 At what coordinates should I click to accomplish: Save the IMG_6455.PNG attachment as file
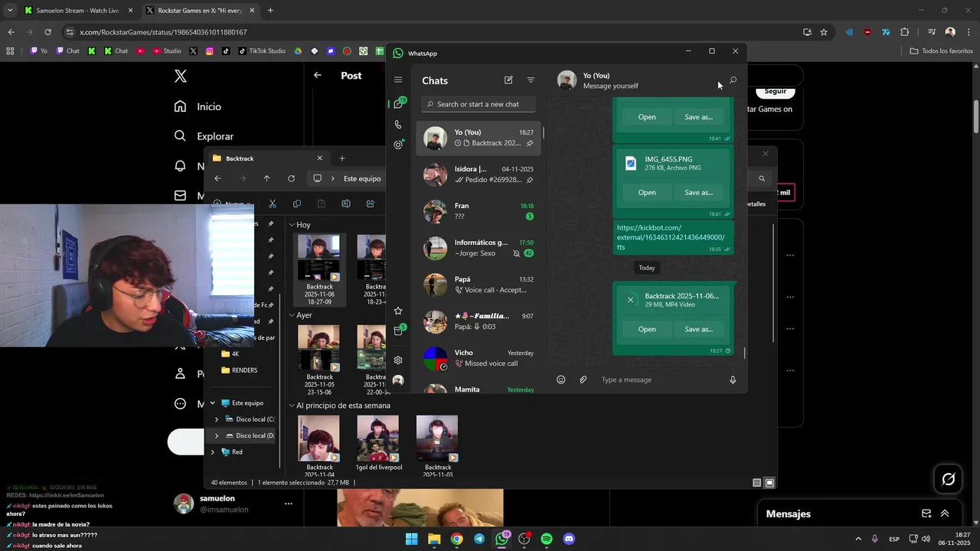click(698, 192)
